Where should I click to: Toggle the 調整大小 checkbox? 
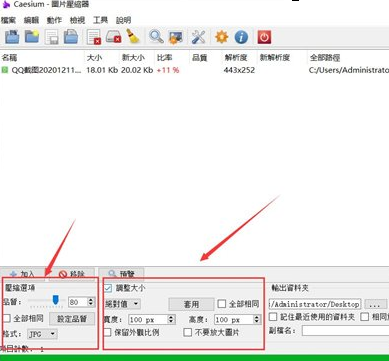pyautogui.click(x=108, y=288)
